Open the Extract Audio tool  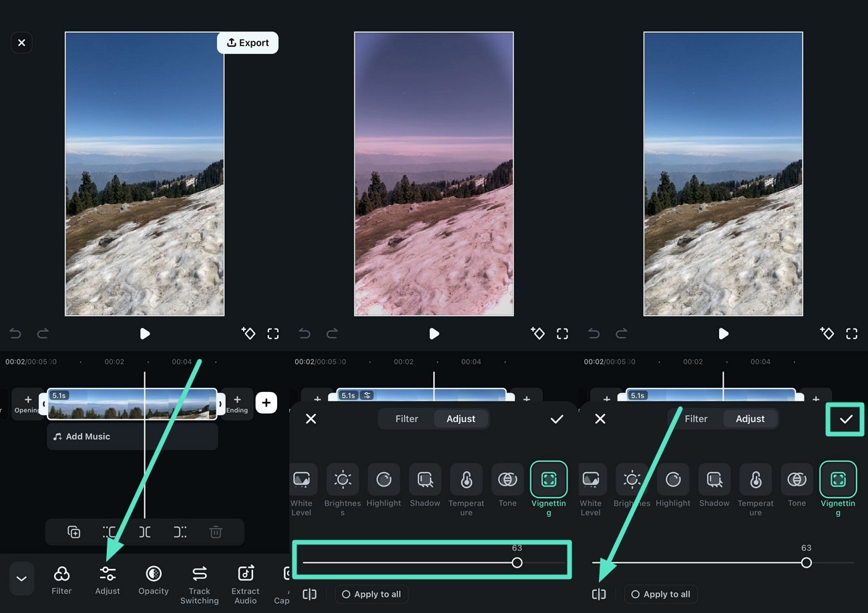(x=246, y=584)
